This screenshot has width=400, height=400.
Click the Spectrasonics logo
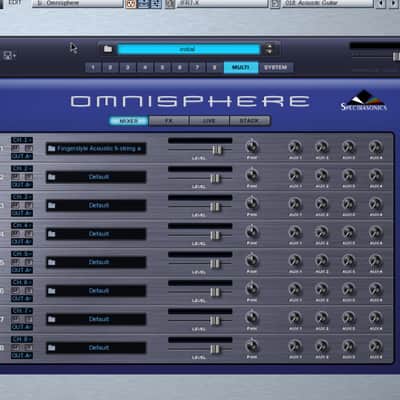coord(364,101)
